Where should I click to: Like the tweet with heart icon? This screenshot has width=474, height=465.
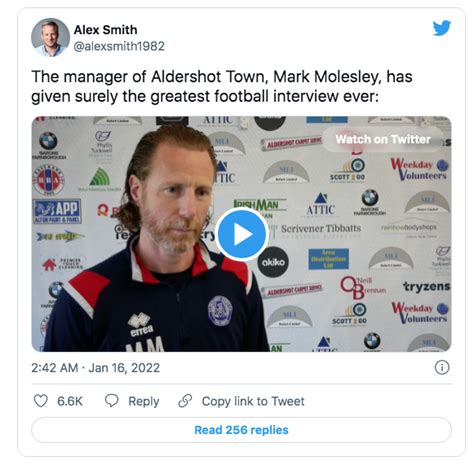[x=41, y=401]
